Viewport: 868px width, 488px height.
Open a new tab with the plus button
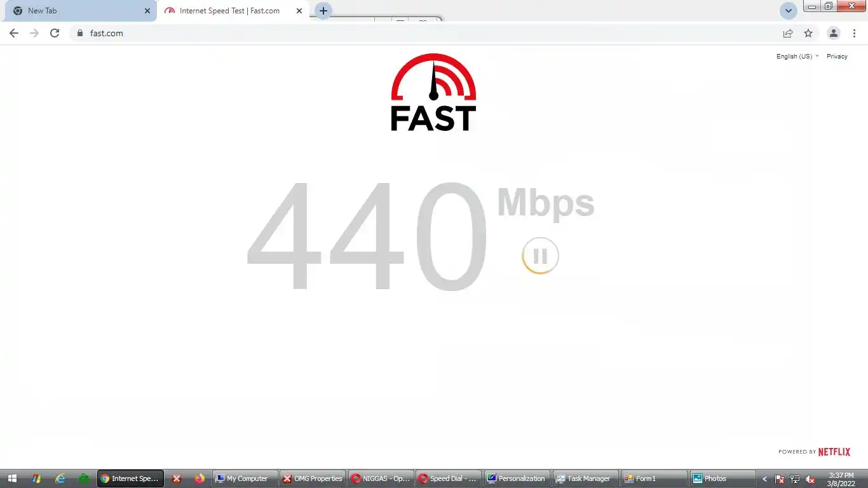click(x=323, y=11)
